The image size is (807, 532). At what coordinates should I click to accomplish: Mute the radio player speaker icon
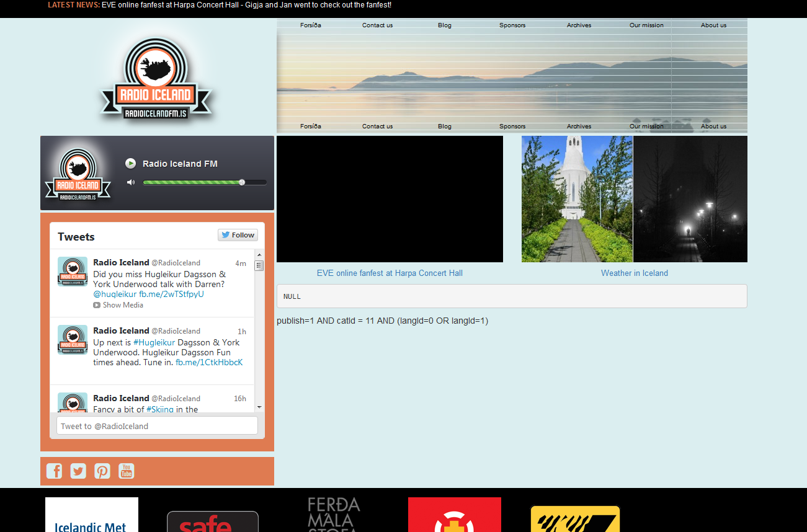pyautogui.click(x=131, y=182)
